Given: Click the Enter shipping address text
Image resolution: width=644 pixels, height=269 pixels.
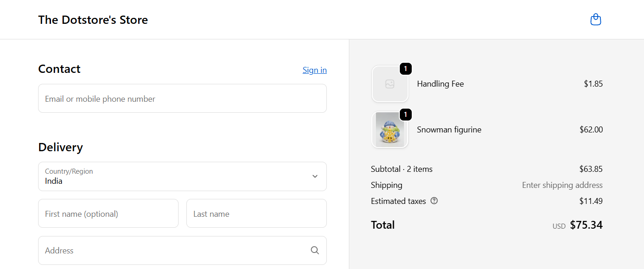Looking at the screenshot, I should tap(562, 185).
